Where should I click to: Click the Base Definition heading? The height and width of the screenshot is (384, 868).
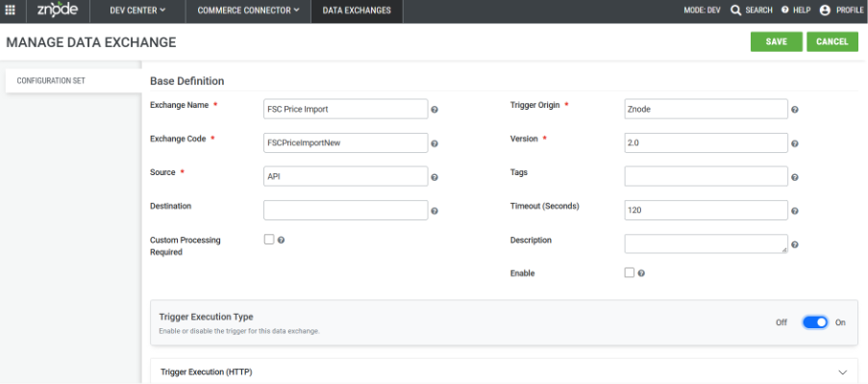pos(187,81)
